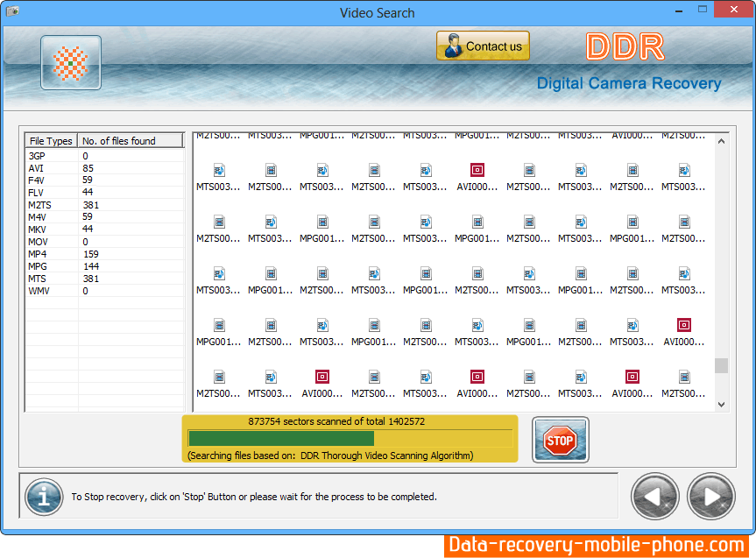The image size is (756, 558).
Task: Select the FLV file type row
Action: pyautogui.click(x=105, y=193)
